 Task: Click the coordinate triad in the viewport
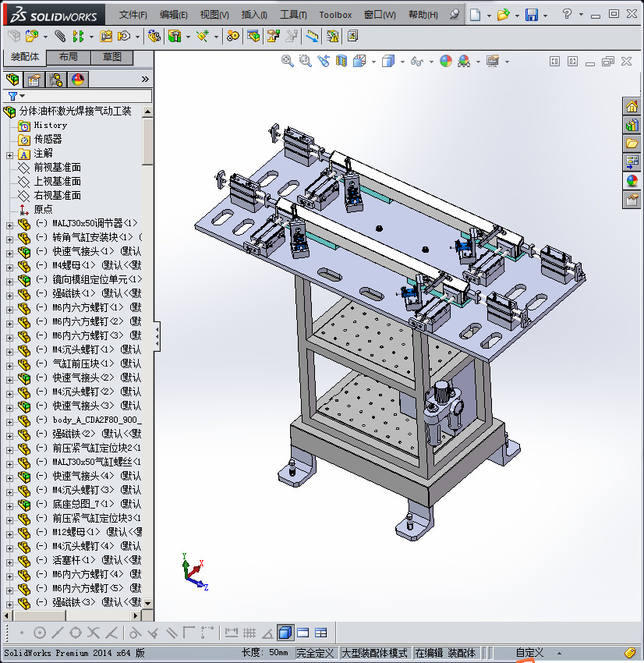coord(194,572)
